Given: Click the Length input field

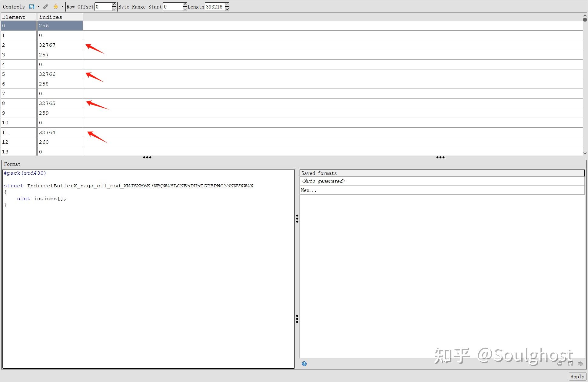Looking at the screenshot, I should pos(214,7).
